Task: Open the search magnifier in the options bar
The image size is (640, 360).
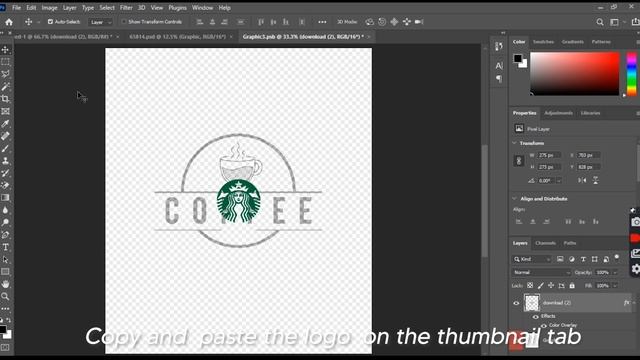Action: (x=600, y=22)
